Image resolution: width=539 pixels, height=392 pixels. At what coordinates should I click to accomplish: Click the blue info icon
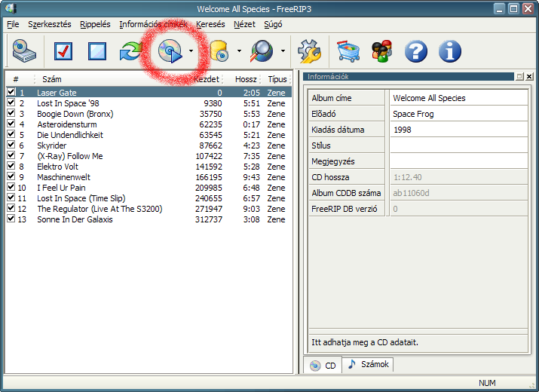click(449, 51)
